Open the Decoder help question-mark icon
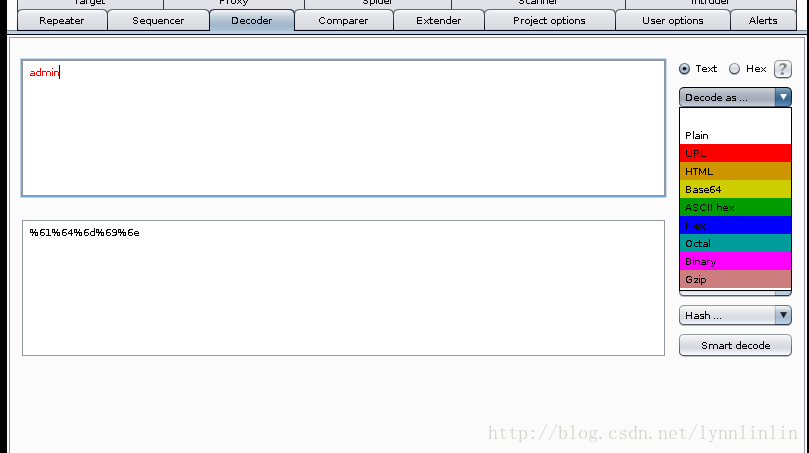The width and height of the screenshot is (809, 453). point(782,69)
